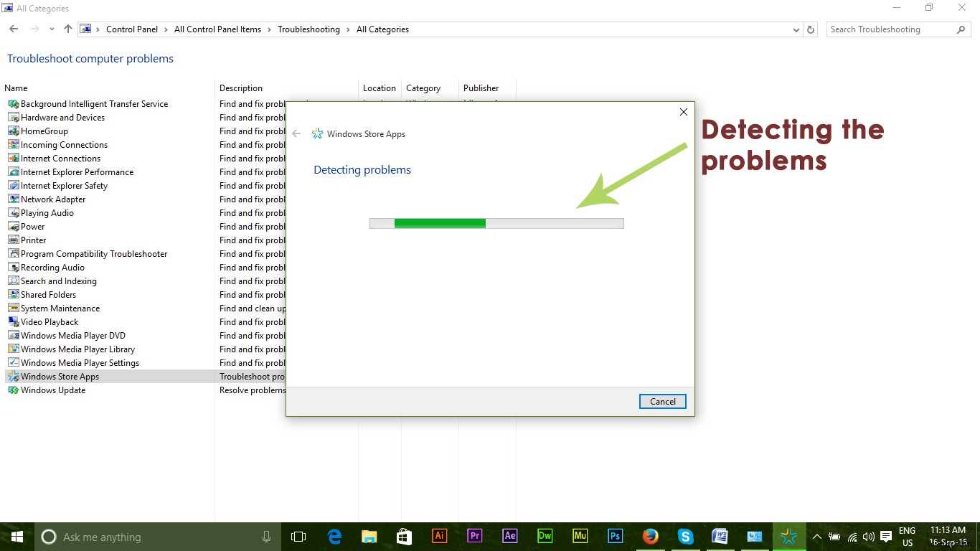Click the Control Panel breadcrumb
The height and width of the screenshot is (551, 980).
click(132, 29)
